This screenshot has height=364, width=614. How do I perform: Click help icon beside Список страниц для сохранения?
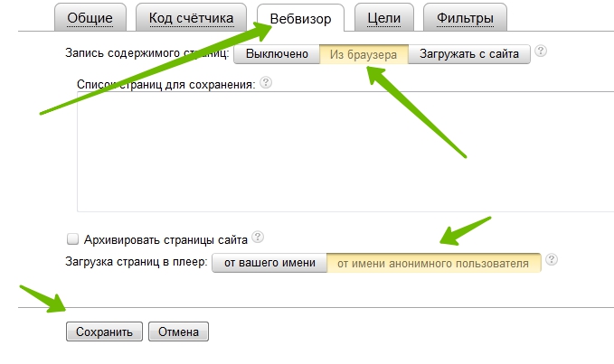tap(266, 82)
